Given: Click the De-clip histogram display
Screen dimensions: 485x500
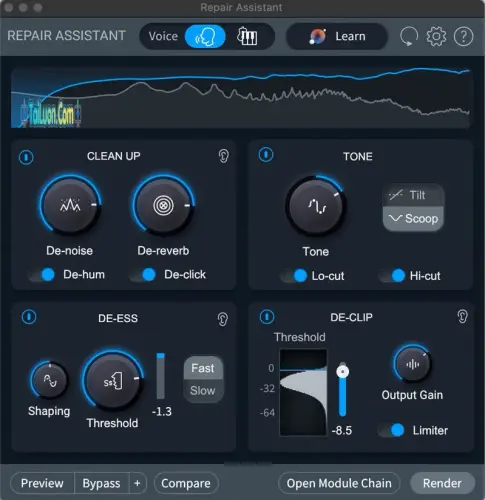Looking at the screenshot, I should (303, 392).
